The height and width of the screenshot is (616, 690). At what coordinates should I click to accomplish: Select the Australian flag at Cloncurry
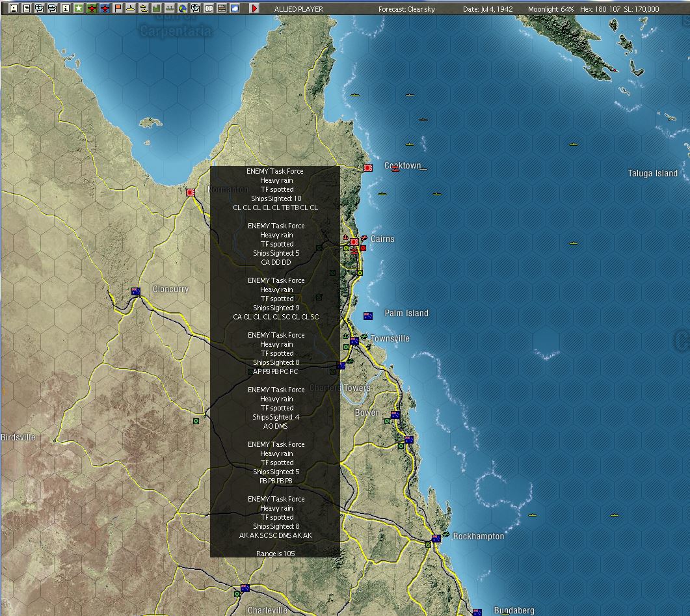point(136,291)
